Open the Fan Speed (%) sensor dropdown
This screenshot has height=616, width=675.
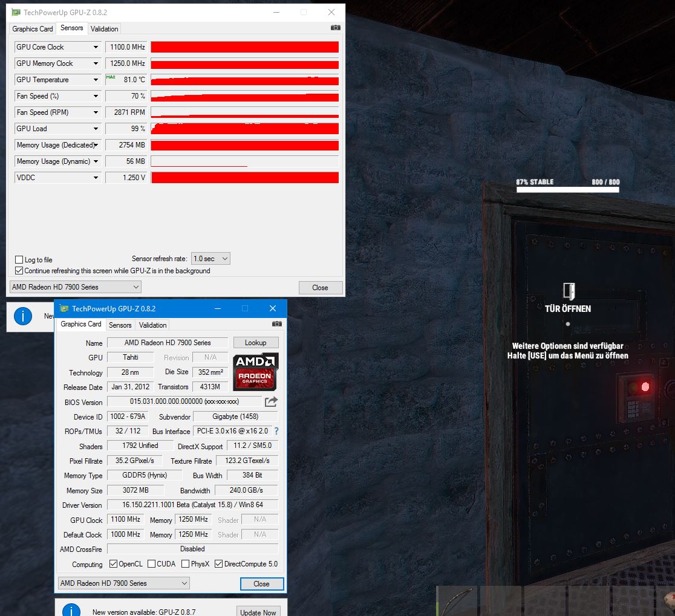96,96
